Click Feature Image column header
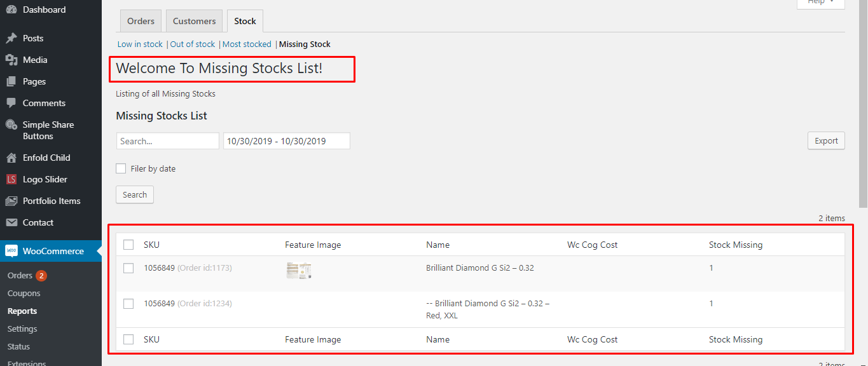Viewport: 868px width, 366px height. [x=313, y=245]
